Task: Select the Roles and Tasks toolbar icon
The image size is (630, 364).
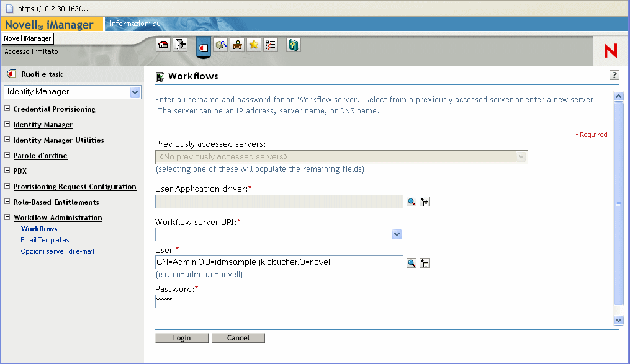Action: [x=204, y=48]
